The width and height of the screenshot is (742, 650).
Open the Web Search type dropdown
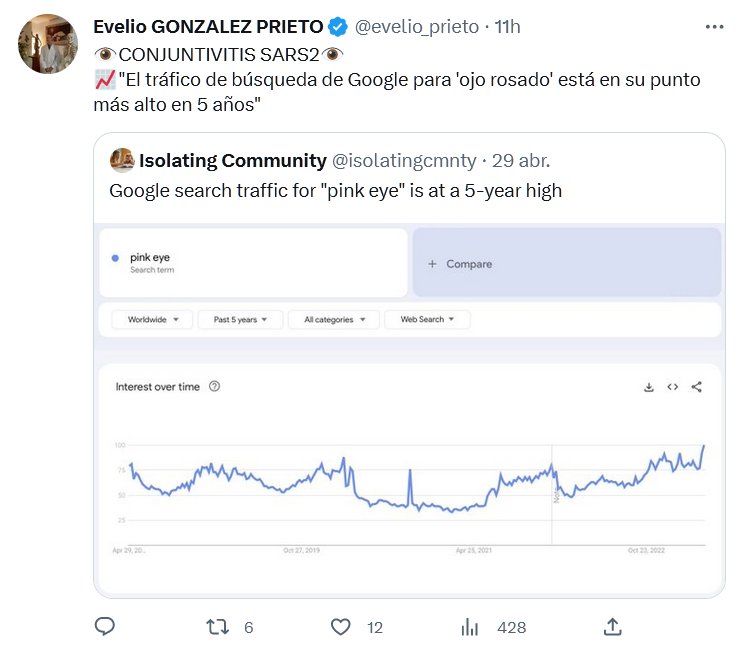point(428,320)
